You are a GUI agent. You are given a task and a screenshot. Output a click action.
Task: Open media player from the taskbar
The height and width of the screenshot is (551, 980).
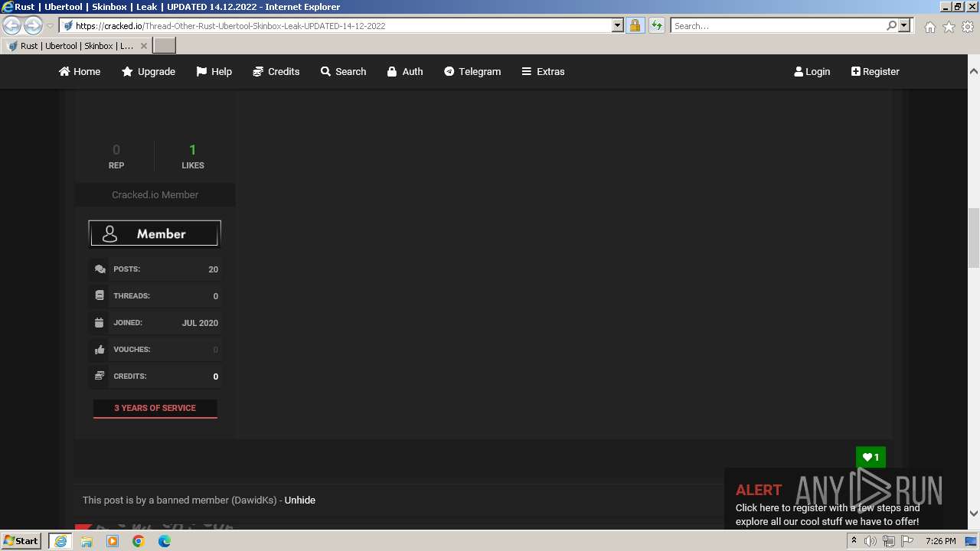(x=113, y=541)
